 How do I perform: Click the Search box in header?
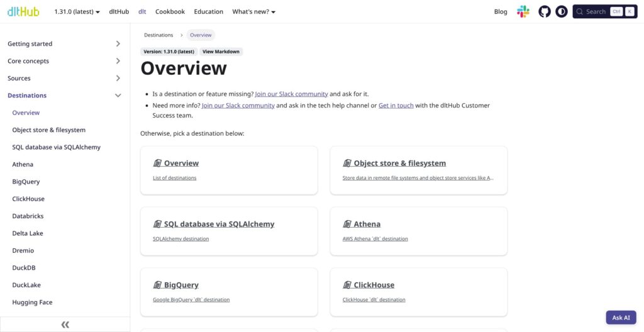click(604, 11)
